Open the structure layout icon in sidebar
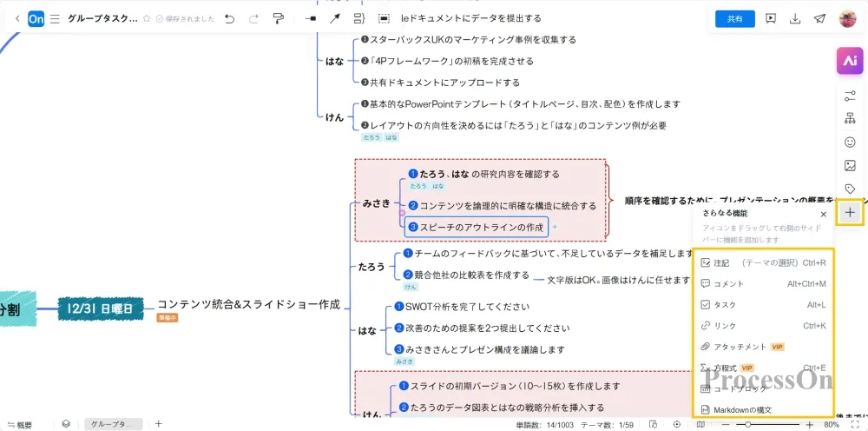The image size is (868, 431). tap(850, 119)
